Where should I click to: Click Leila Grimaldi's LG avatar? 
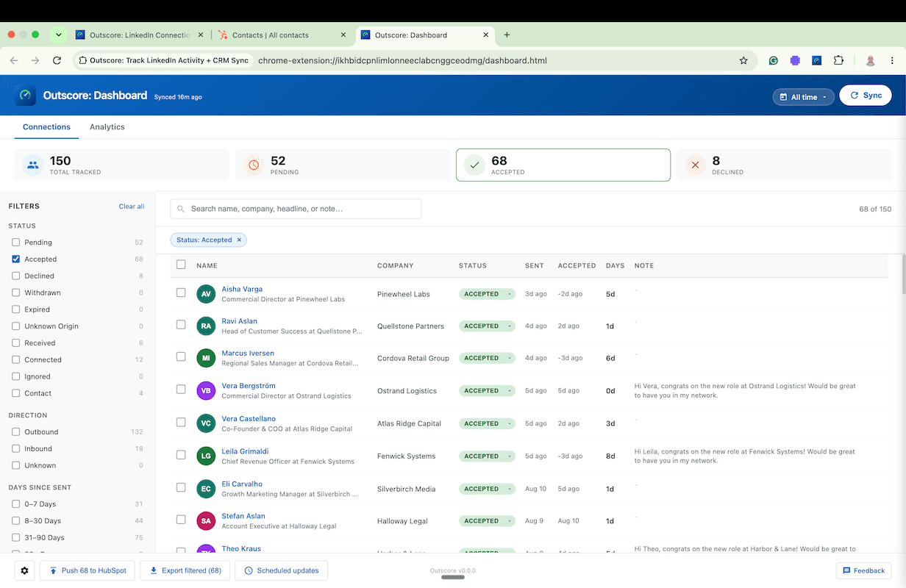pyautogui.click(x=206, y=456)
